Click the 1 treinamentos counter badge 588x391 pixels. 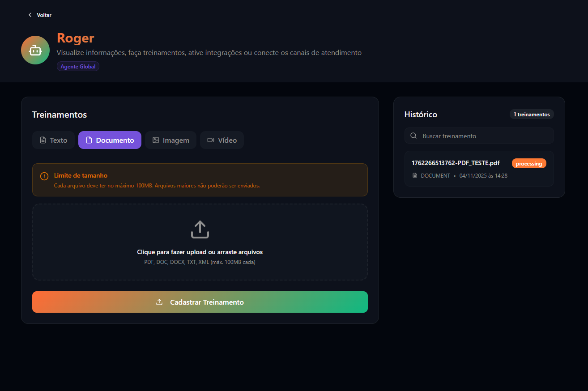532,115
